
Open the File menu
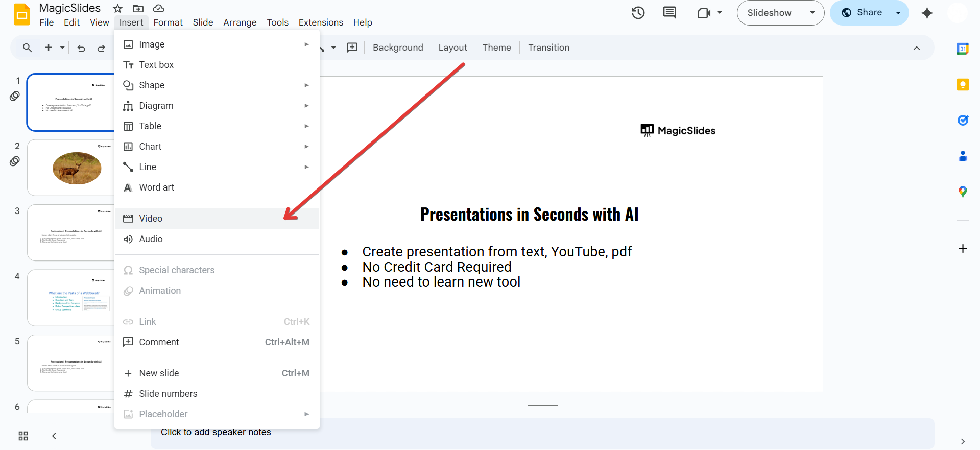click(46, 22)
